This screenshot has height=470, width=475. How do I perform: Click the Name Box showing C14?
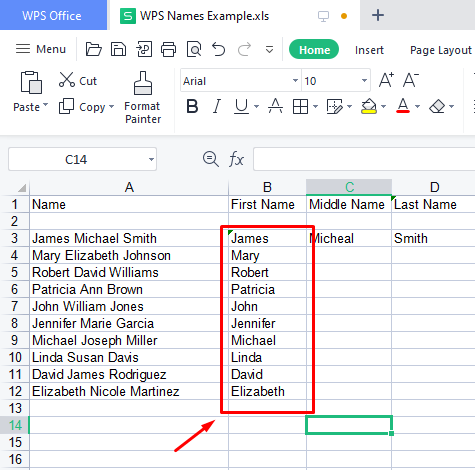[x=76, y=159]
